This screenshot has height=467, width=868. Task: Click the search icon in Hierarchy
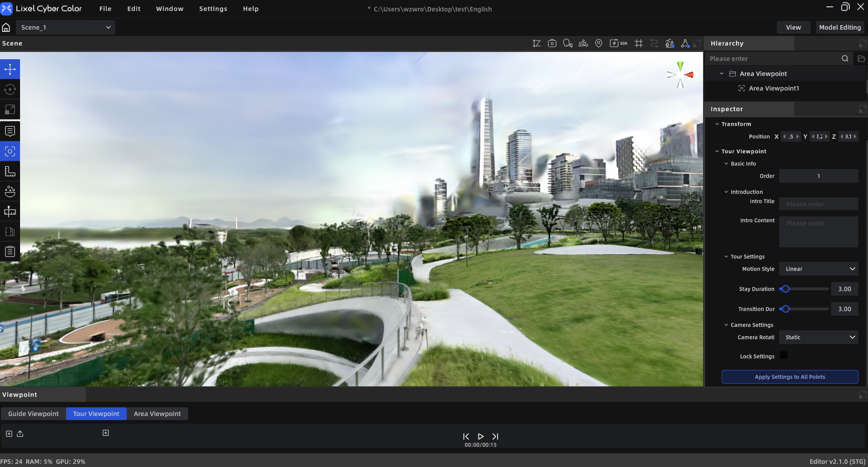[845, 58]
